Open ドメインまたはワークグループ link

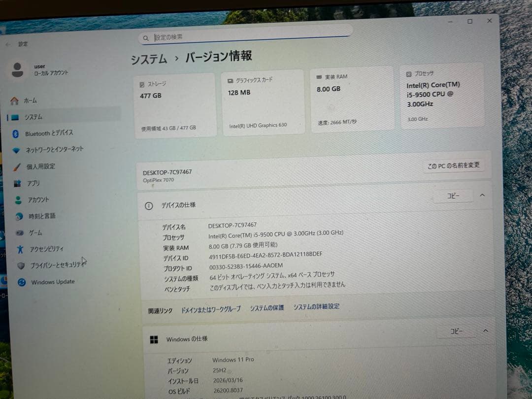pos(211,309)
